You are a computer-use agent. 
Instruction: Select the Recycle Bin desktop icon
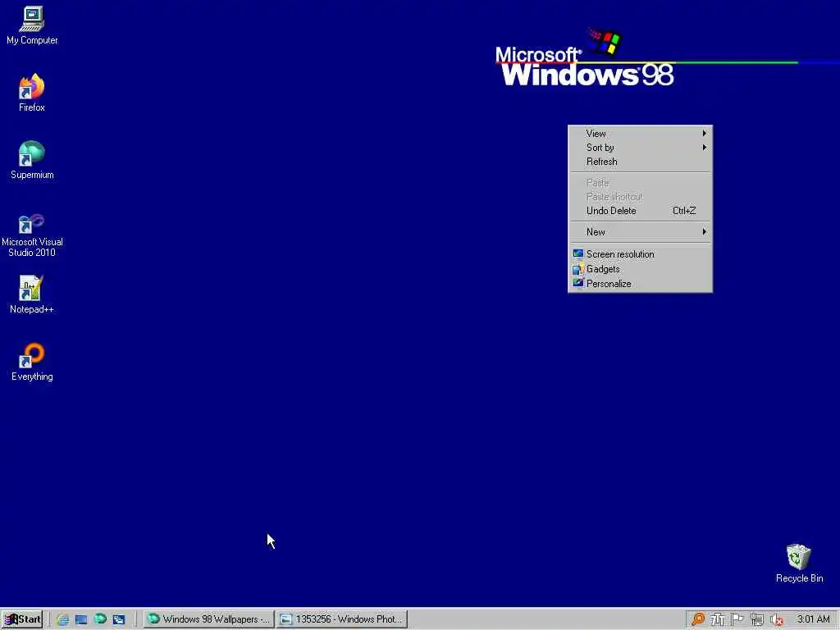click(x=799, y=563)
